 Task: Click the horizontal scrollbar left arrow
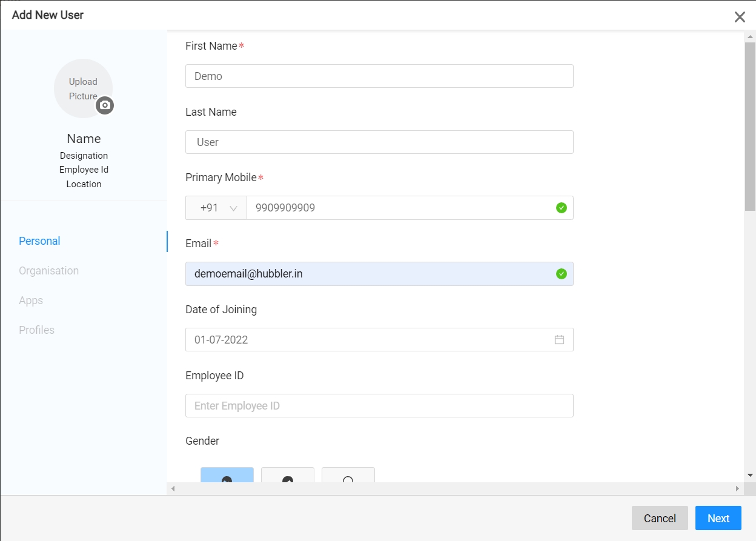[x=173, y=488]
